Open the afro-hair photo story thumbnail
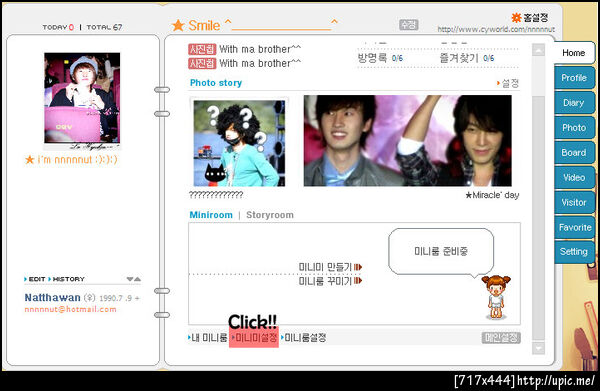This screenshot has width=600, height=391. coord(239,143)
